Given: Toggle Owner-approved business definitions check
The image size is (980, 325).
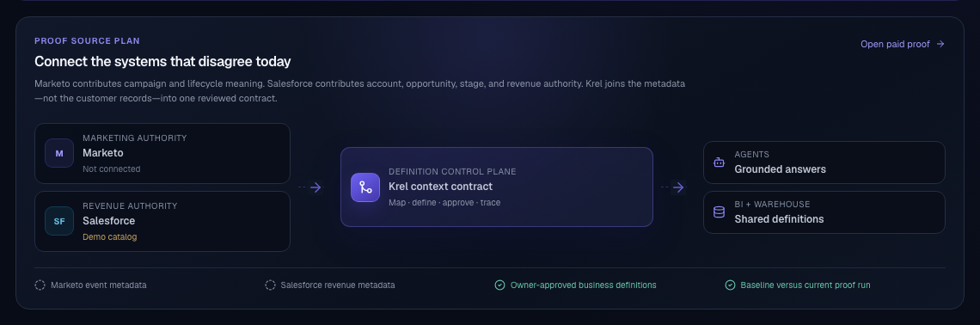Looking at the screenshot, I should pyautogui.click(x=500, y=285).
